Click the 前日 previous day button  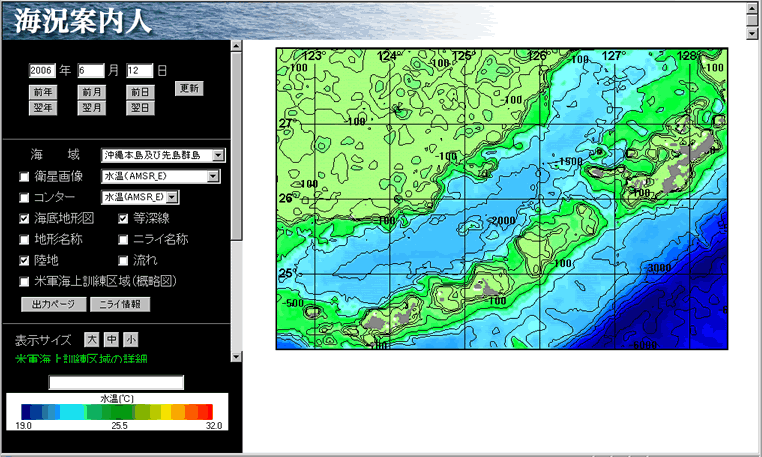pyautogui.click(x=140, y=92)
